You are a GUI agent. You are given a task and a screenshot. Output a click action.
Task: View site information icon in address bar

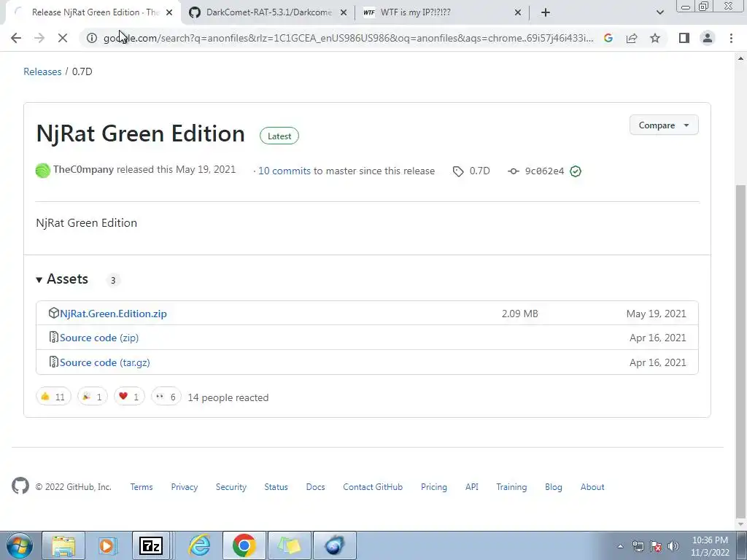[91, 38]
